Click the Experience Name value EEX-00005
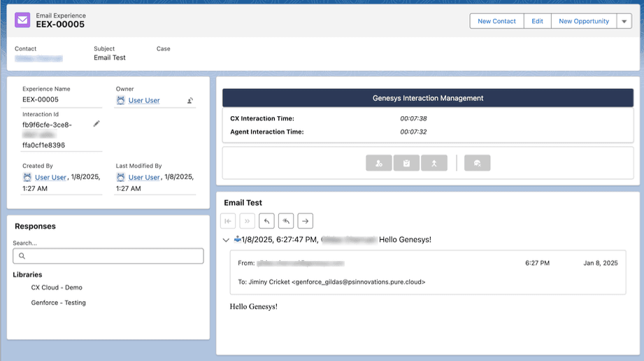Screen dimensions: 644x361 click(41, 99)
